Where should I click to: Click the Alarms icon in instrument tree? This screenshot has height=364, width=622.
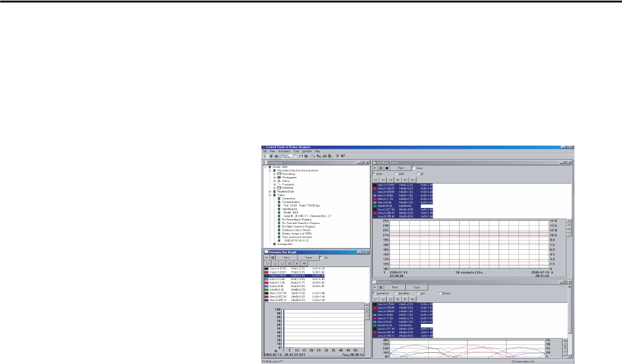[280, 181]
